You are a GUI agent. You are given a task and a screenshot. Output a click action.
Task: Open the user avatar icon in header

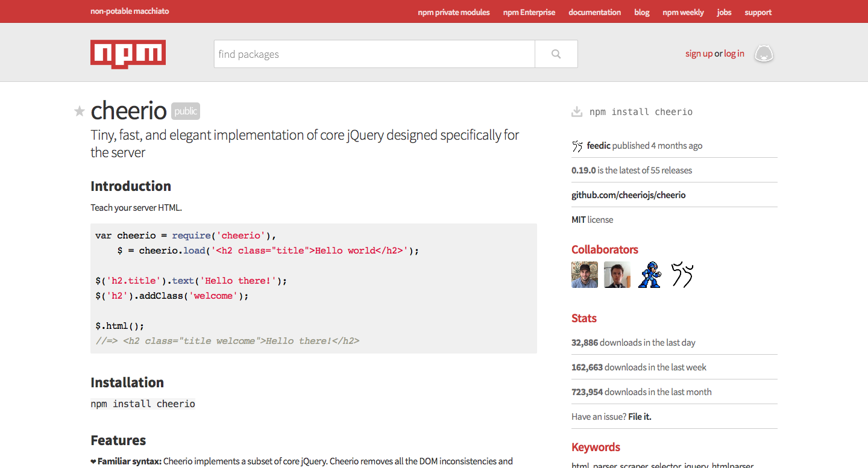pyautogui.click(x=764, y=54)
